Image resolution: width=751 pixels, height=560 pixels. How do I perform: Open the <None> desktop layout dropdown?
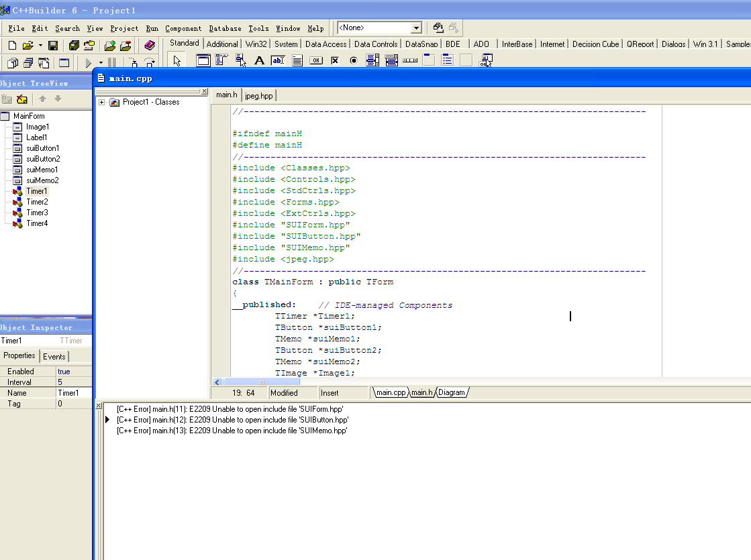416,27
